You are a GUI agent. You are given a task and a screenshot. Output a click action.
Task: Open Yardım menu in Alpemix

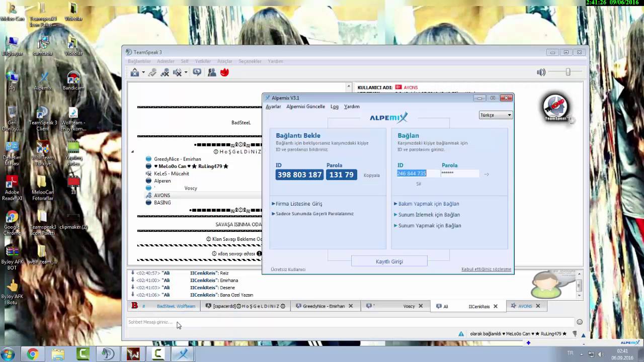tap(352, 107)
